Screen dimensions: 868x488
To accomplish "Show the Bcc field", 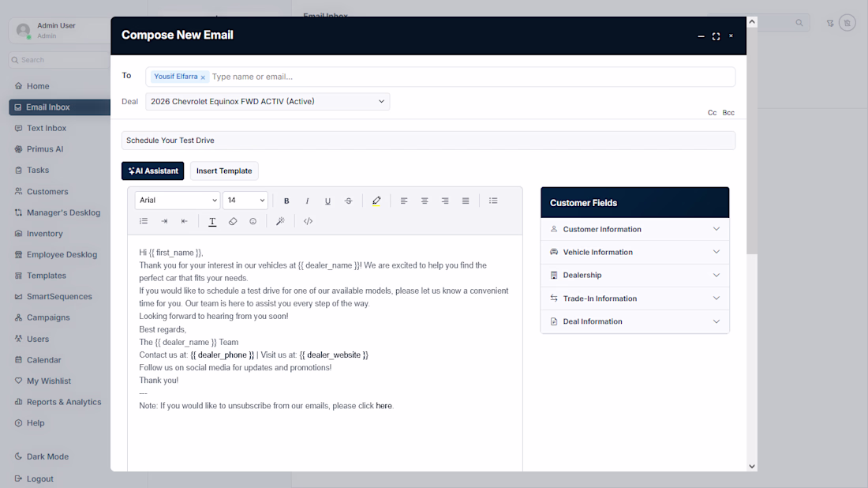I will 728,112.
